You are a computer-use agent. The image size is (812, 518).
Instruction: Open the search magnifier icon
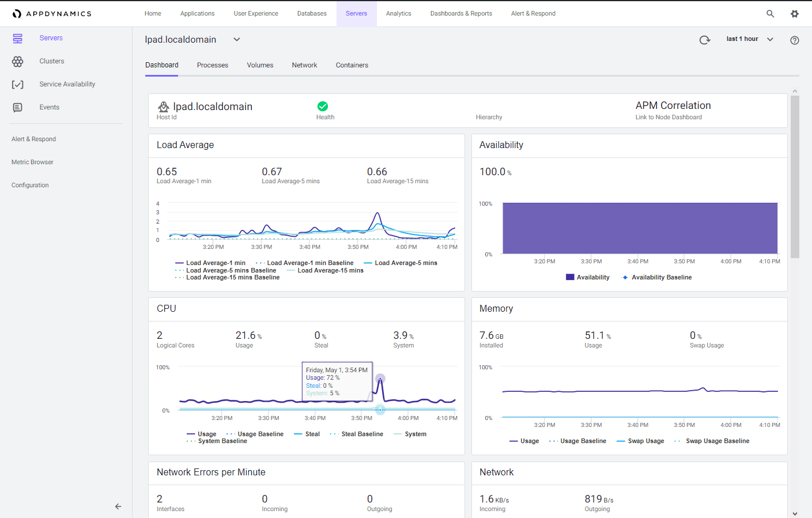click(770, 14)
